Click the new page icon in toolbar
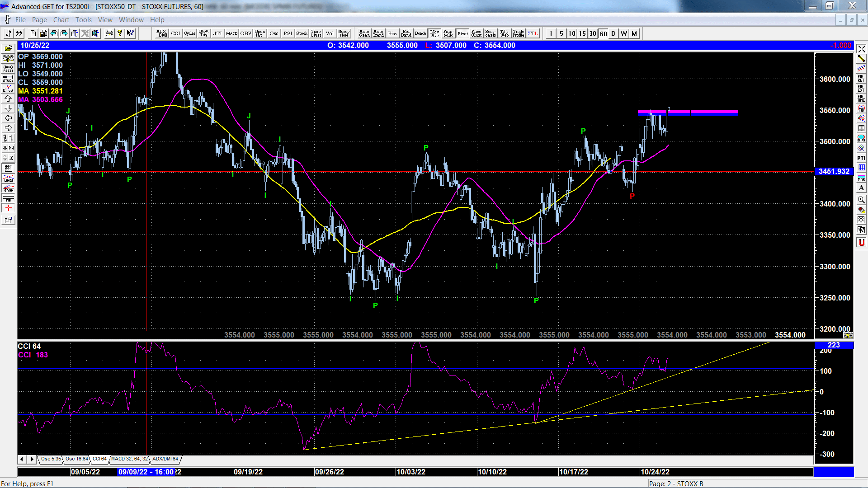Image resolution: width=868 pixels, height=488 pixels. tap(33, 33)
